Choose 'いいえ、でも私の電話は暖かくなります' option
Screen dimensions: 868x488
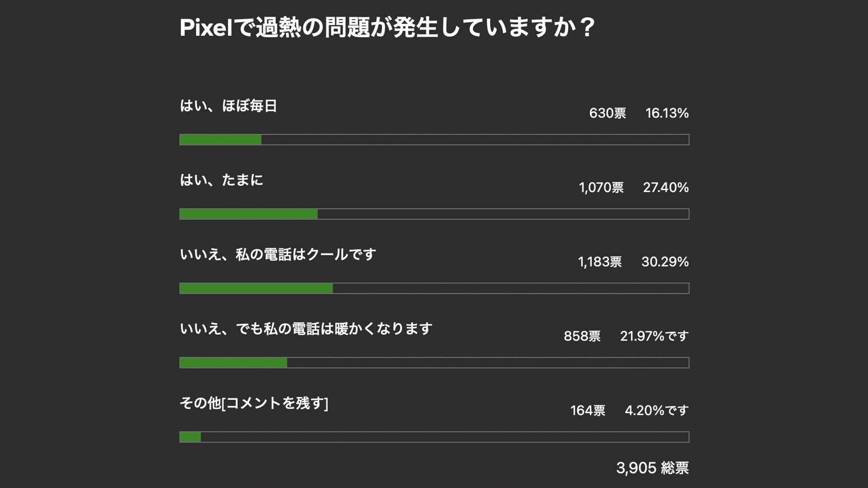tap(306, 329)
